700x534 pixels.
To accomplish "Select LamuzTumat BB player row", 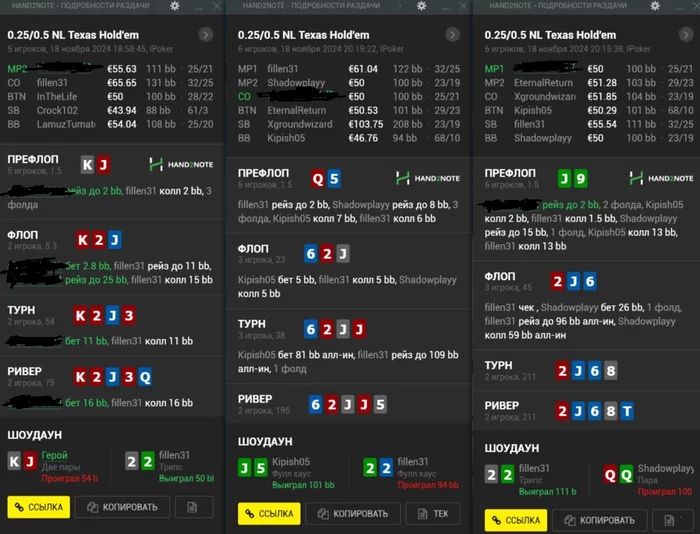I will click(x=110, y=124).
